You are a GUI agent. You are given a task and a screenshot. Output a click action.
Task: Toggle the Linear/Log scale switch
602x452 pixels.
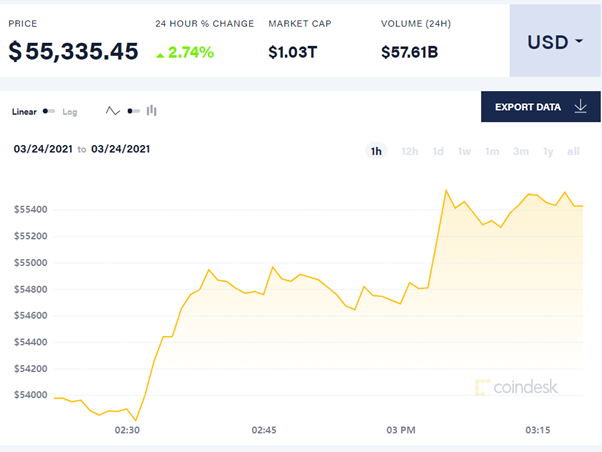pos(49,112)
